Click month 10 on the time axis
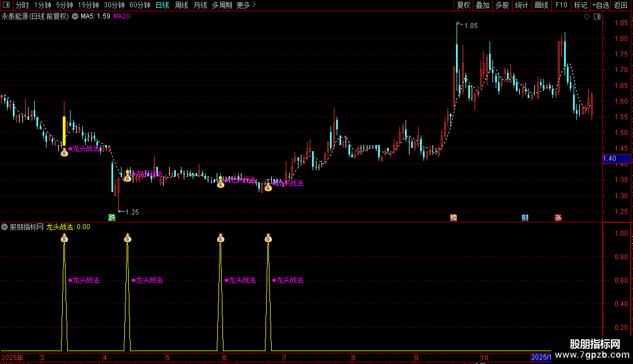Image resolution: width=633 pixels, height=364 pixels. pos(484,357)
